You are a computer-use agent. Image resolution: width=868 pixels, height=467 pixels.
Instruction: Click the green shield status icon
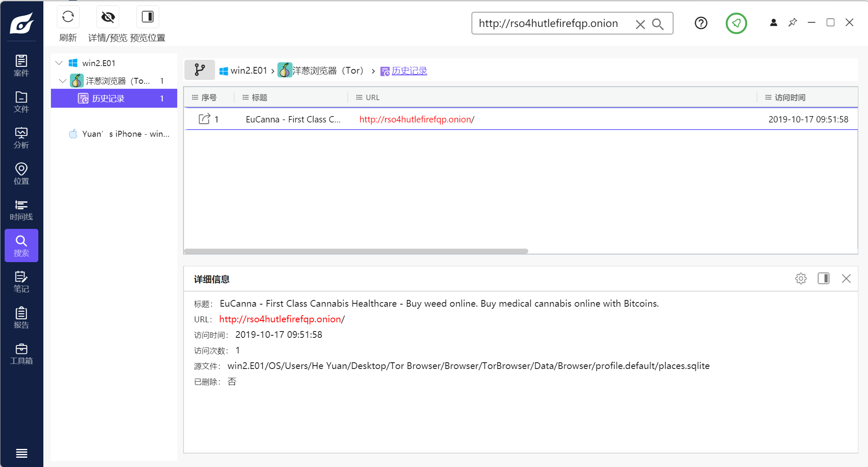coord(736,23)
